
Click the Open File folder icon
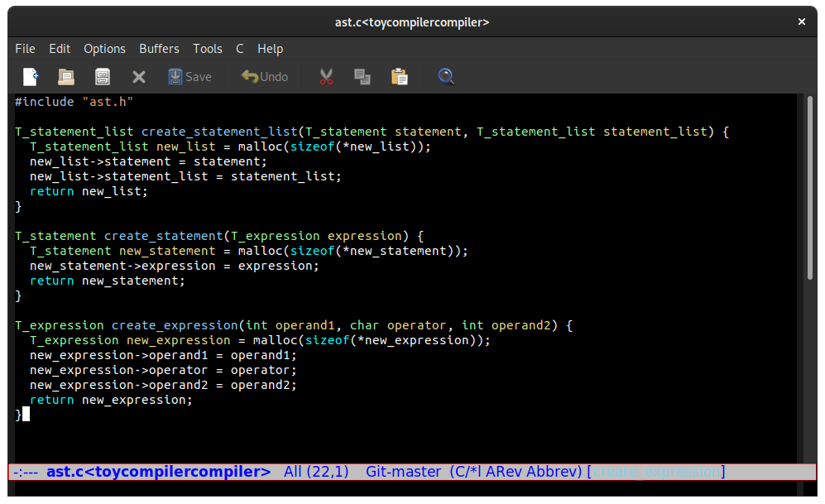click(x=65, y=77)
